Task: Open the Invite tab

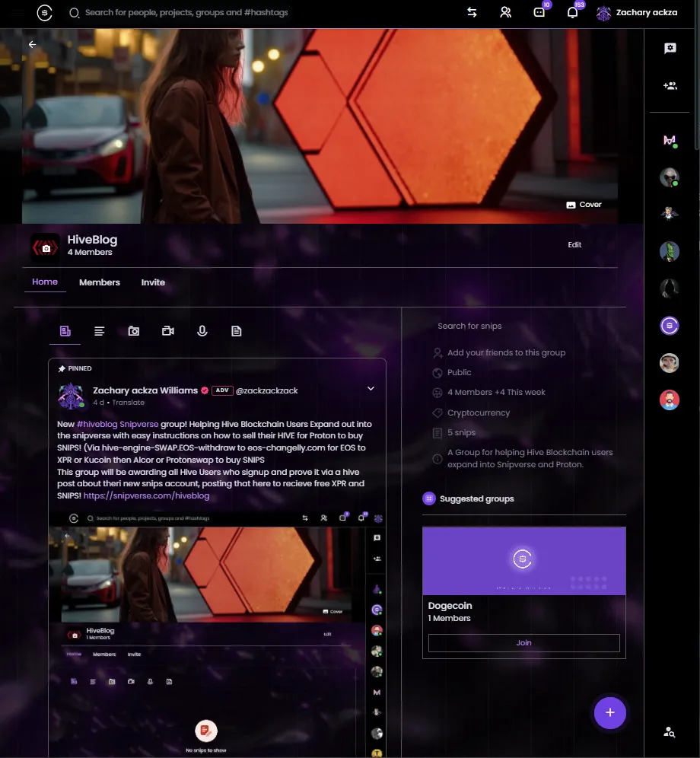Action: 153,282
